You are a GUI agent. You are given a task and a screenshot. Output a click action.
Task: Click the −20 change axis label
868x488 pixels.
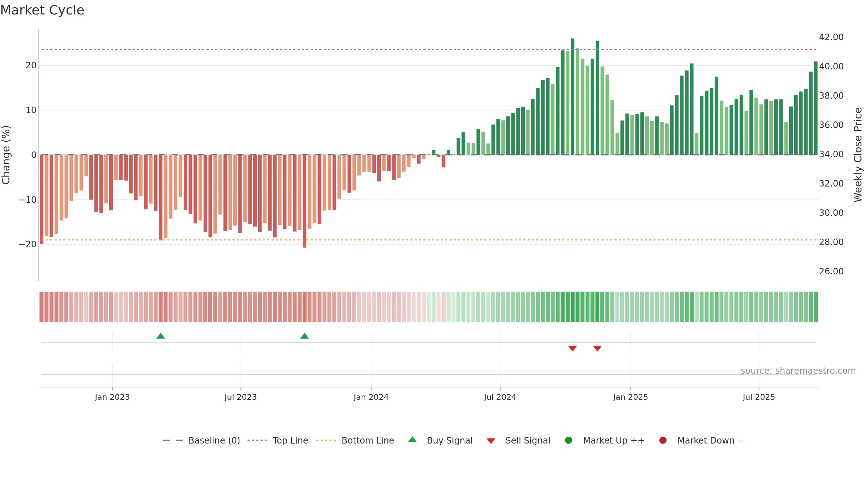pos(28,244)
